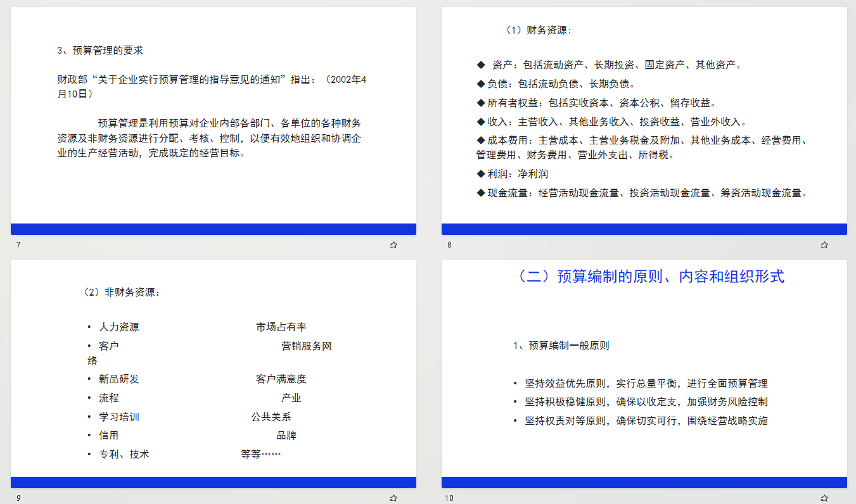Click the bullet 坚持积极稳健原则
This screenshot has height=504, width=856.
641,401
